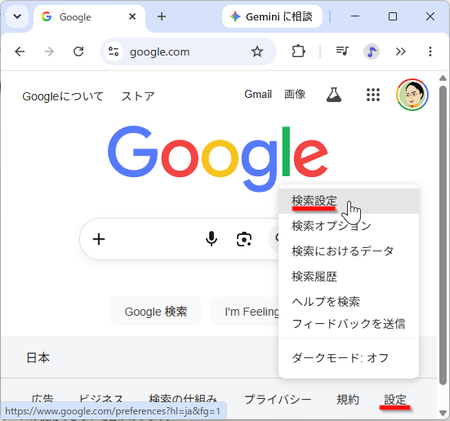The width and height of the screenshot is (450, 421).
Task: Click scrollbar down arrow
Action: coord(443,413)
